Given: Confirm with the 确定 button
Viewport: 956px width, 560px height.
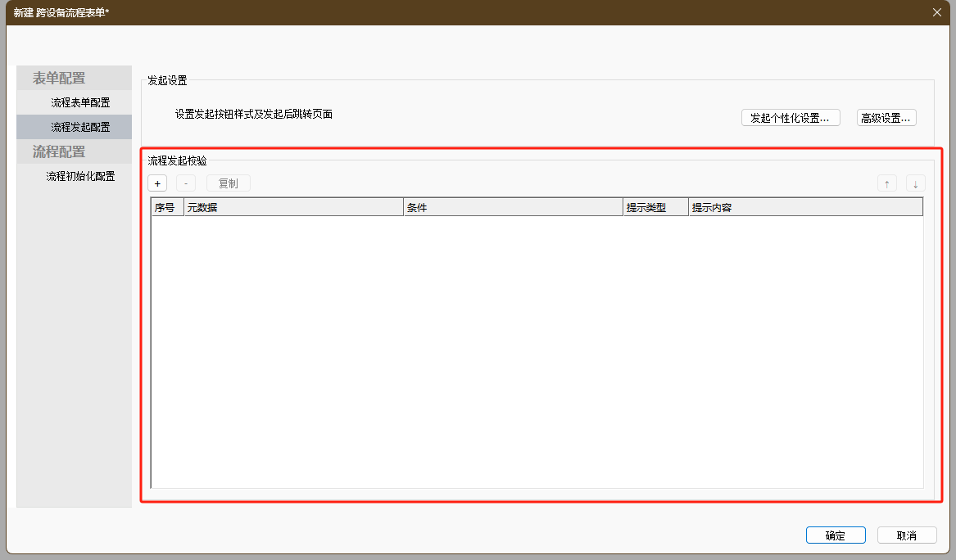Looking at the screenshot, I should 836,535.
